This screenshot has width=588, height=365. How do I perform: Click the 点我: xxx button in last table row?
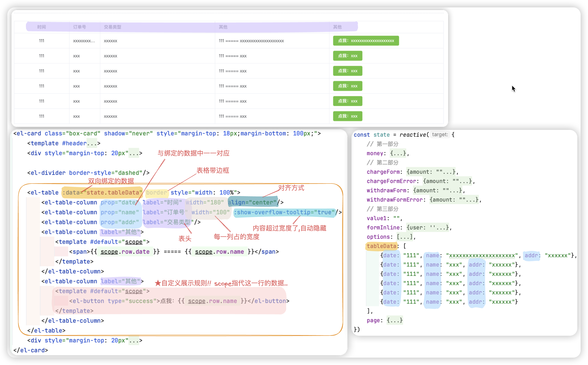347,116
